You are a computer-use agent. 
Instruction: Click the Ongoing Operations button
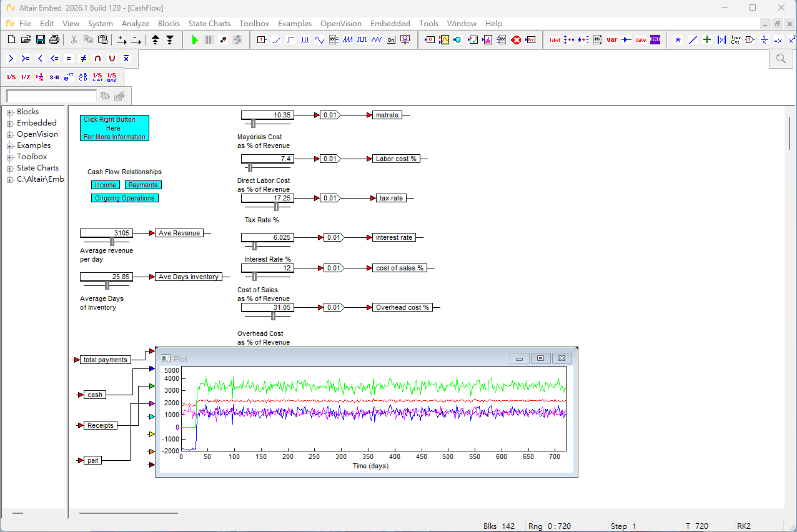pos(125,198)
